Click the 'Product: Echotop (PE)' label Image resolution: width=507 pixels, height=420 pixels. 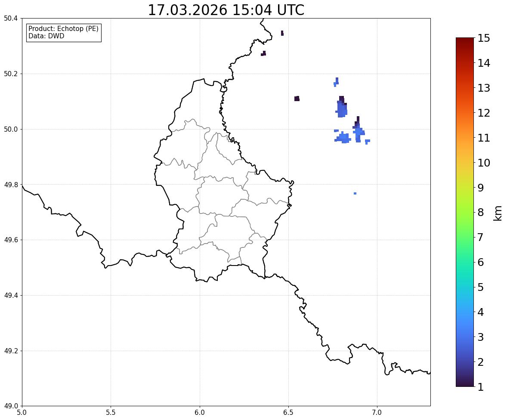pos(63,29)
